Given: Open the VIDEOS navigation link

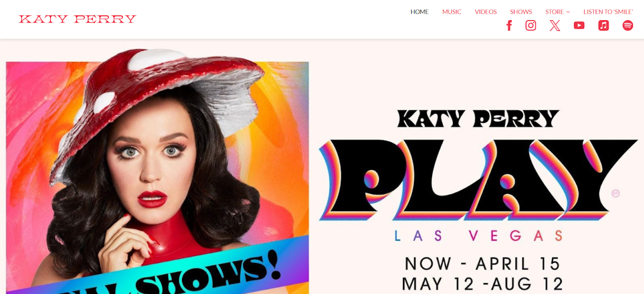Looking at the screenshot, I should tap(486, 12).
